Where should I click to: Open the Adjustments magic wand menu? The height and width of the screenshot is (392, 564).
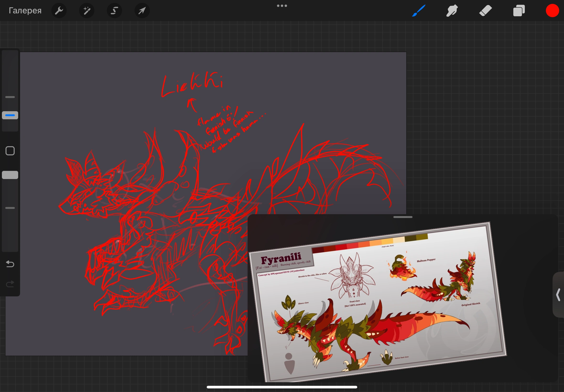87,11
